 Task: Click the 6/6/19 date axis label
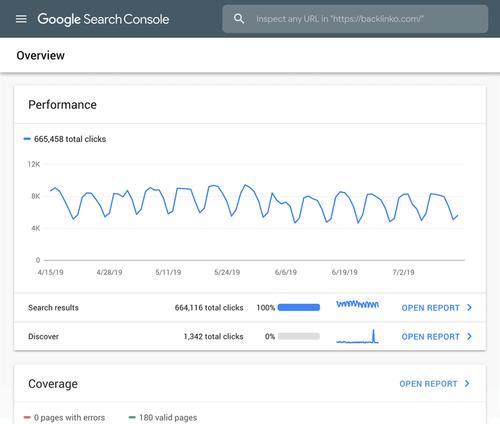point(286,272)
